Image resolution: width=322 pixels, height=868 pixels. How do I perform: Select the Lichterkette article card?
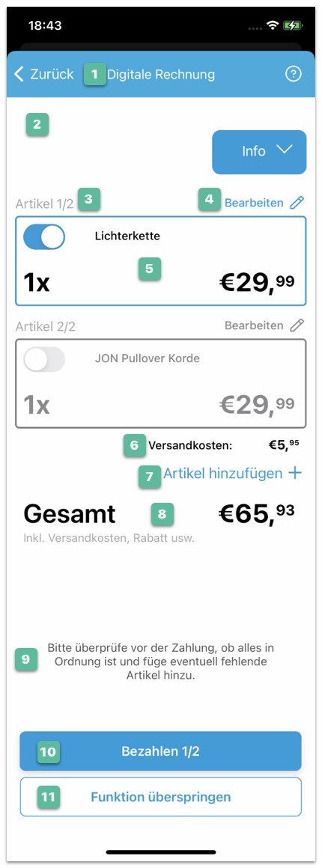click(x=161, y=261)
